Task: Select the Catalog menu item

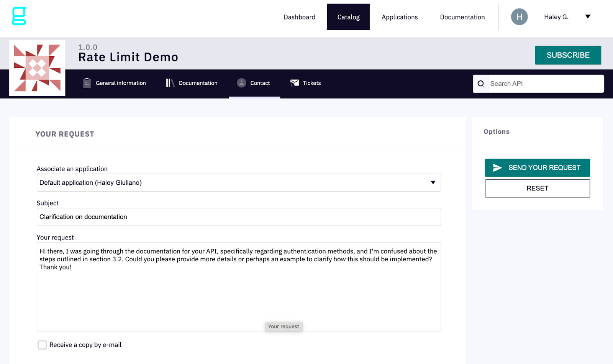Action: (348, 17)
